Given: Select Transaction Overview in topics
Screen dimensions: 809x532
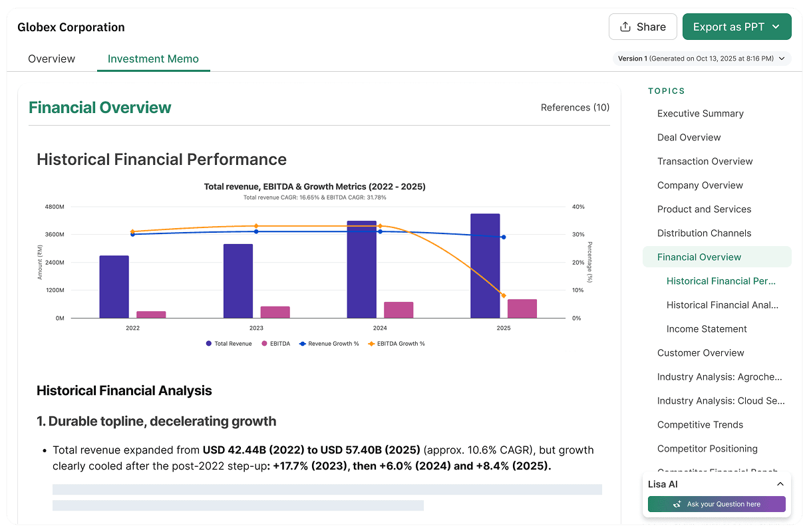Looking at the screenshot, I should pos(705,162).
